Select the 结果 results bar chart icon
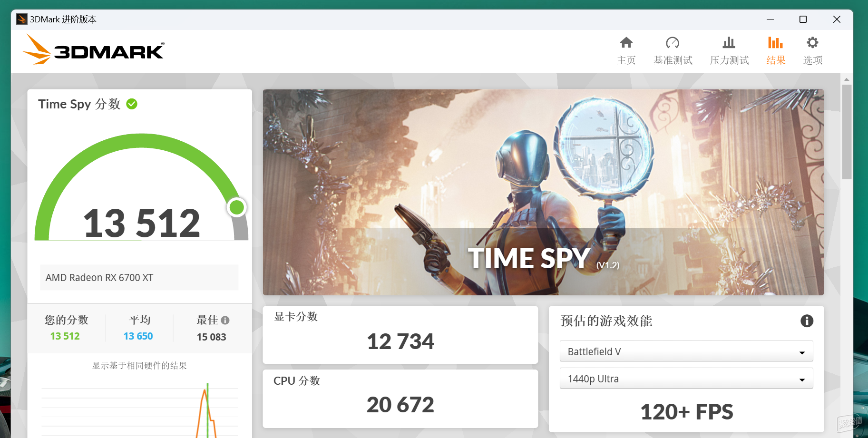 pyautogui.click(x=775, y=43)
